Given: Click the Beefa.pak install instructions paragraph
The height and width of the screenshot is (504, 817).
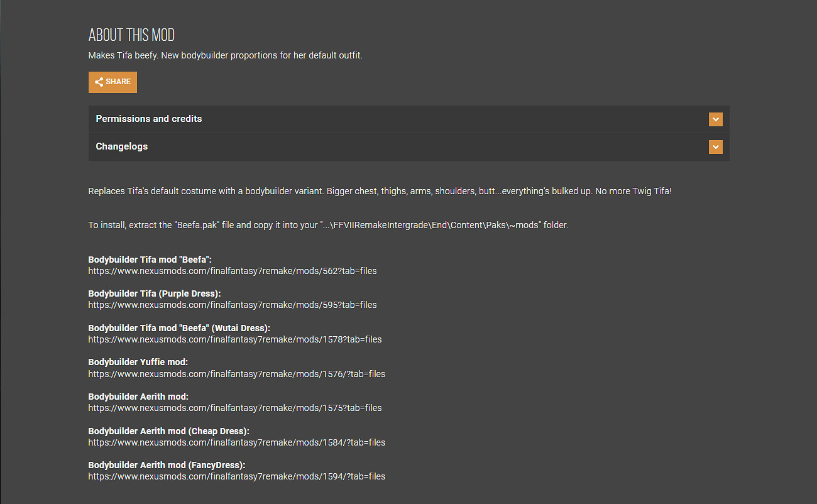Looking at the screenshot, I should [x=327, y=225].
